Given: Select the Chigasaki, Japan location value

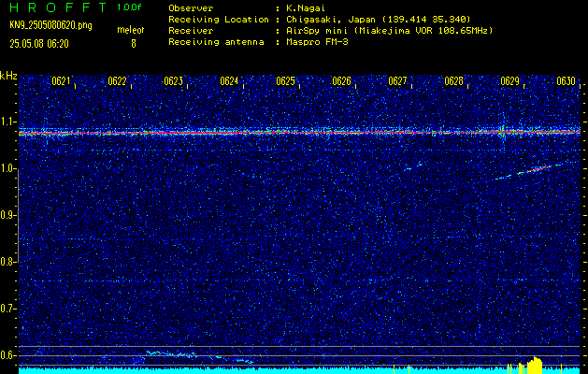Looking at the screenshot, I should pyautogui.click(x=378, y=20).
